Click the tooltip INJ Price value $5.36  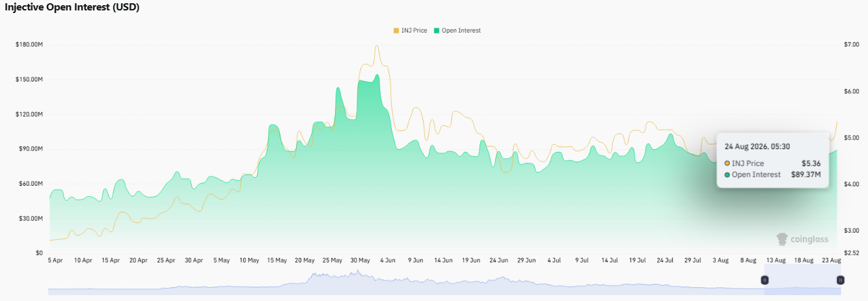tap(811, 164)
